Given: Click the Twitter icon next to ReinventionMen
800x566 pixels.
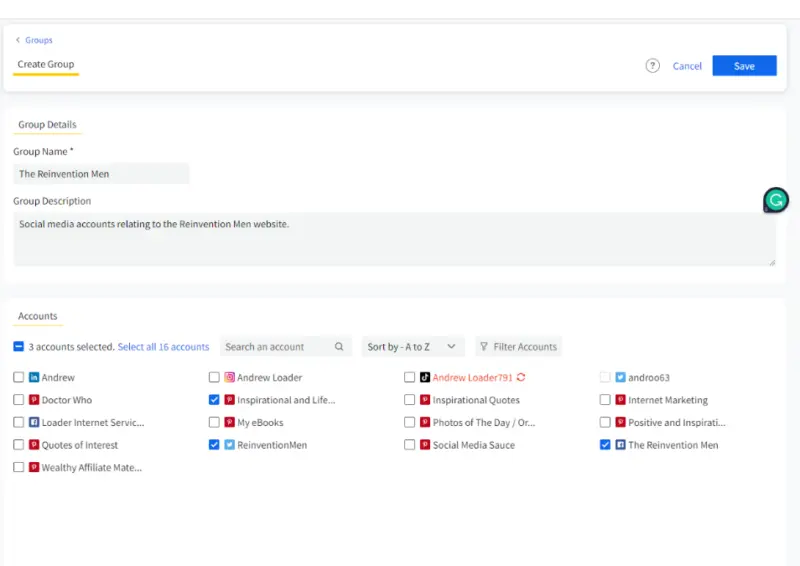Looking at the screenshot, I should tap(229, 445).
